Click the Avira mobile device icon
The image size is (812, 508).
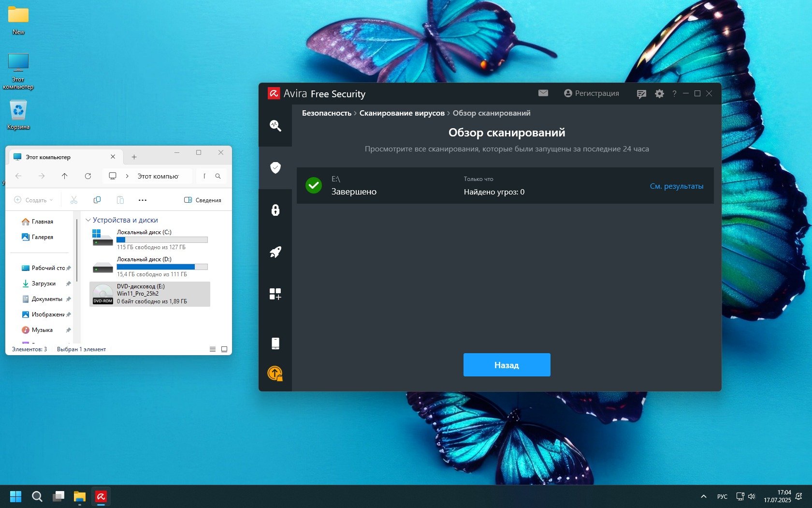click(x=275, y=344)
